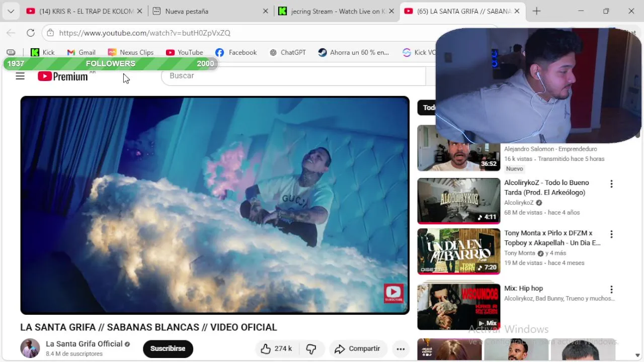Click the bookmarks bar leftmost icon
This screenshot has width=644, height=362.
pyautogui.click(x=11, y=52)
